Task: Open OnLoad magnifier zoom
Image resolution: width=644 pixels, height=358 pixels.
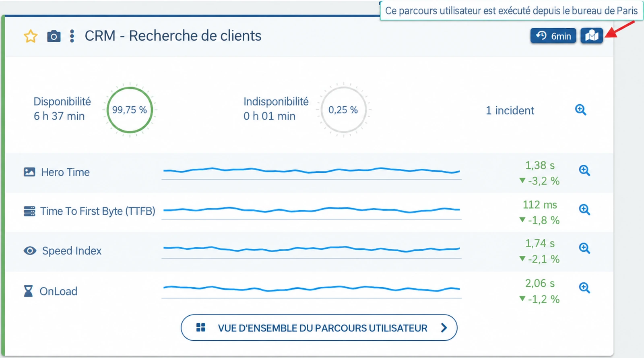Action: point(584,288)
